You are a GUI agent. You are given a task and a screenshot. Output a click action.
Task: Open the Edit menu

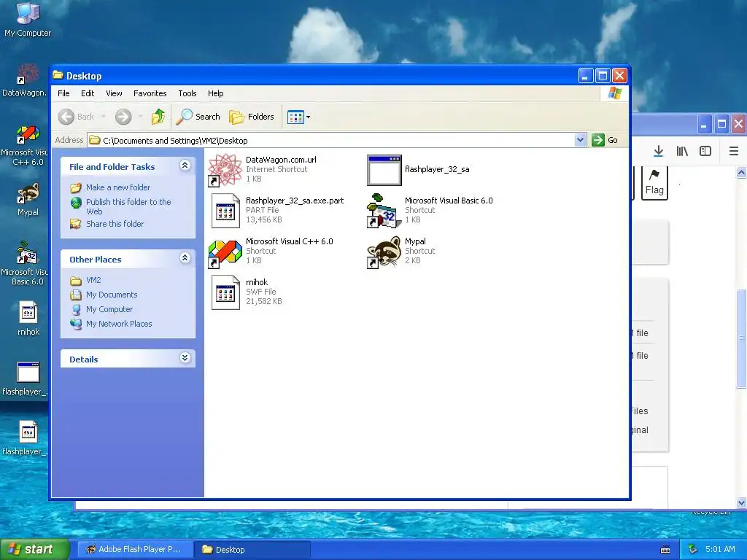(x=88, y=93)
